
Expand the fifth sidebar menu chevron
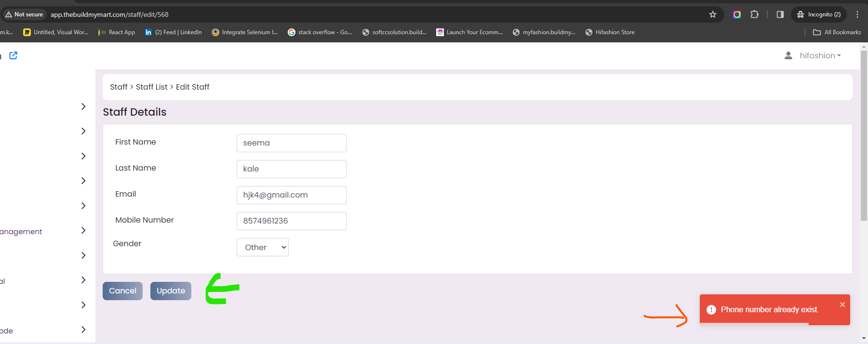[x=83, y=206]
